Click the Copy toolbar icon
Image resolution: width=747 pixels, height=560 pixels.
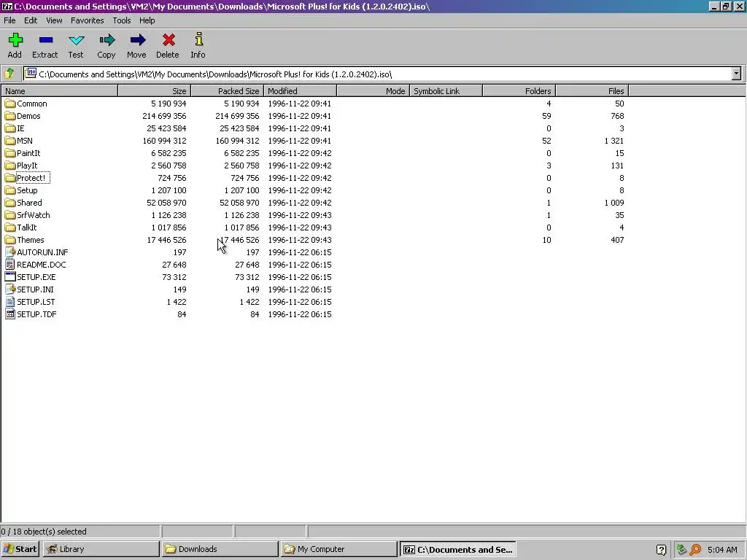tap(107, 40)
